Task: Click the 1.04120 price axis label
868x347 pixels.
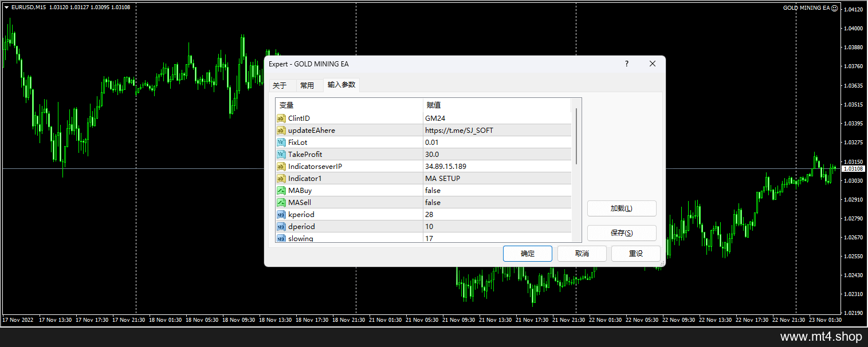Action: tap(854, 10)
